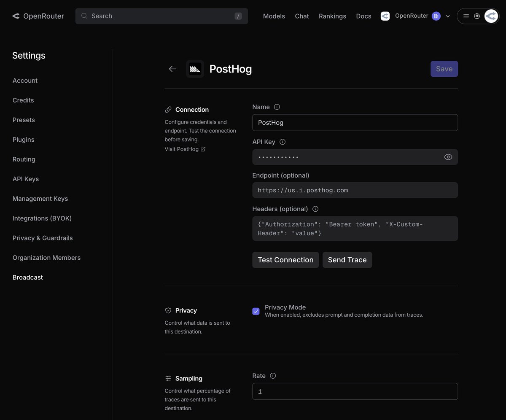Click the Name input field
Image resolution: width=506 pixels, height=420 pixels.
tap(355, 123)
